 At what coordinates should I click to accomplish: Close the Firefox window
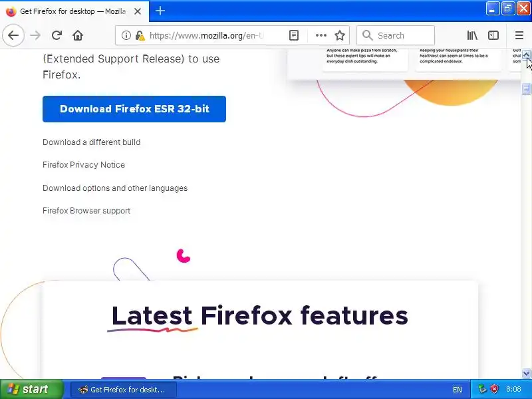click(x=523, y=9)
